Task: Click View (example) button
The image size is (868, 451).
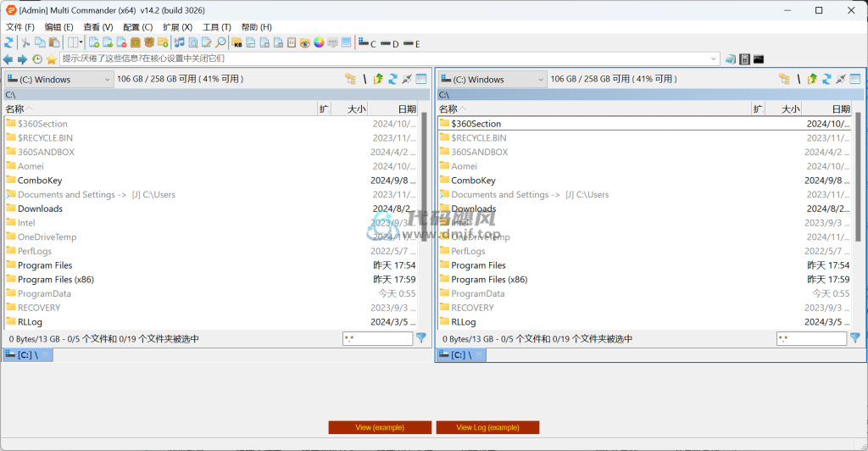Action: [380, 427]
